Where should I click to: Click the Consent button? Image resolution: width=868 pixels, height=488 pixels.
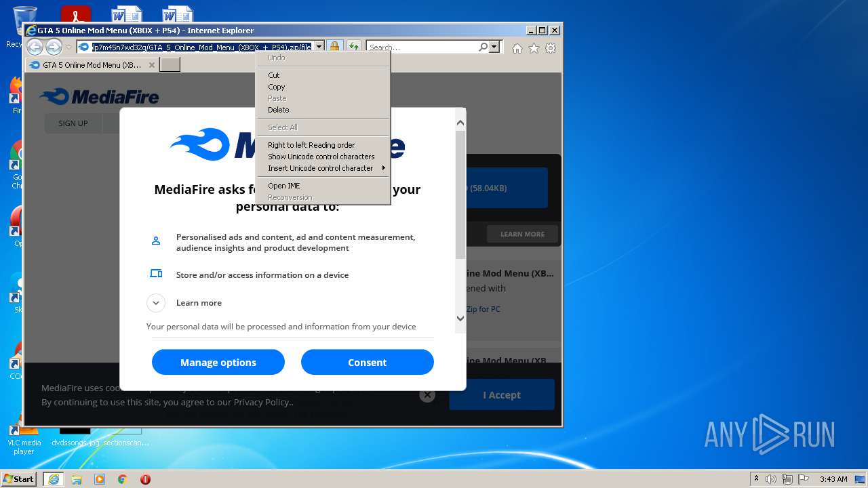tap(368, 362)
